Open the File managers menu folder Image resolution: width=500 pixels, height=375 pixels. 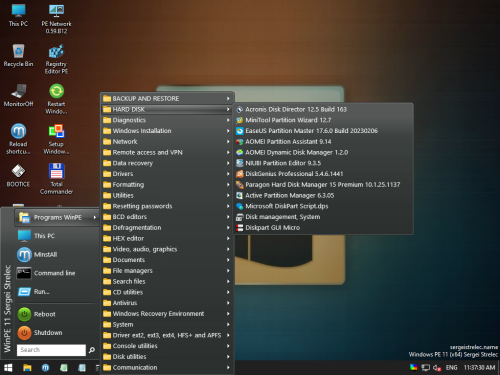point(167,271)
